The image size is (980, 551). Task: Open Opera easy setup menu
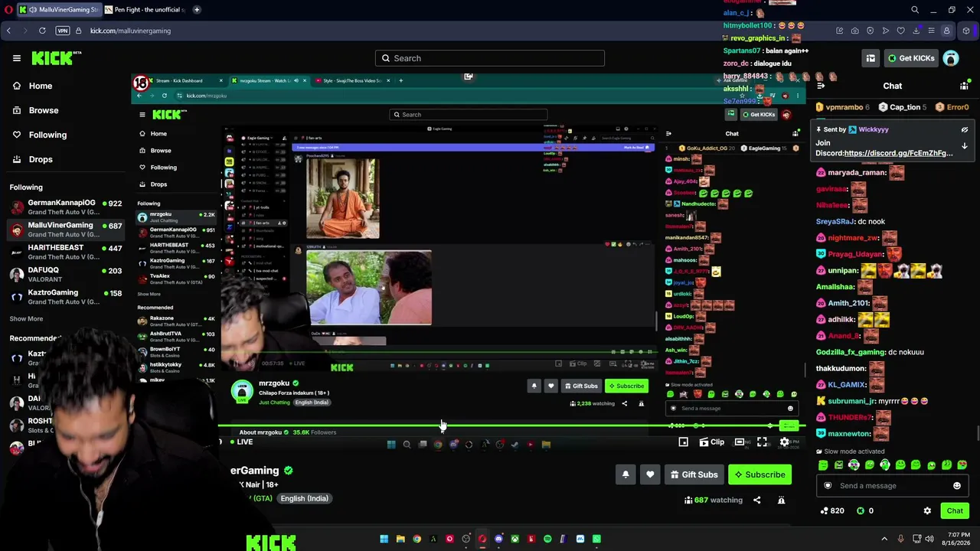[x=932, y=31]
